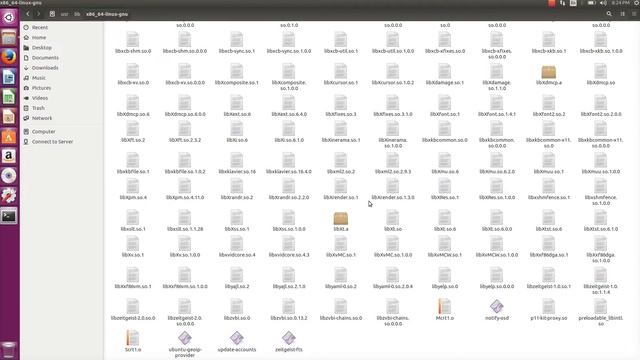Select the libxml2.so.2 file
Screen dimensions: 640x360
[x=341, y=164]
